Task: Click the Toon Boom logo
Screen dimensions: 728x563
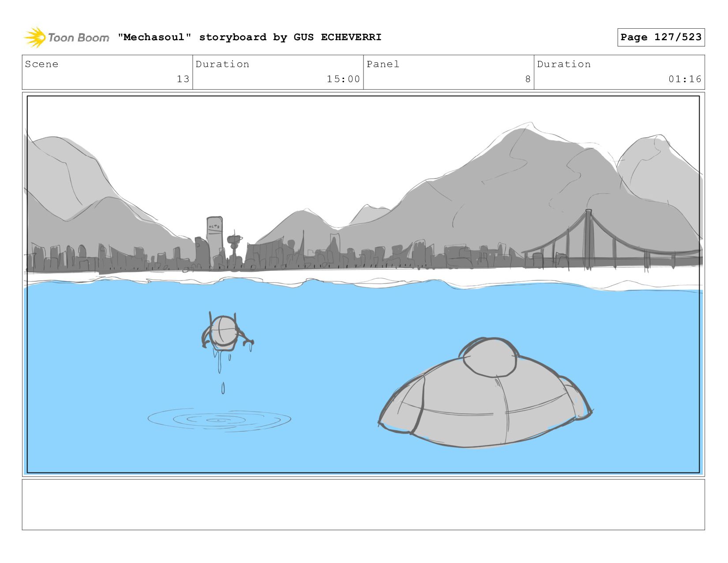Action: pyautogui.click(x=66, y=38)
